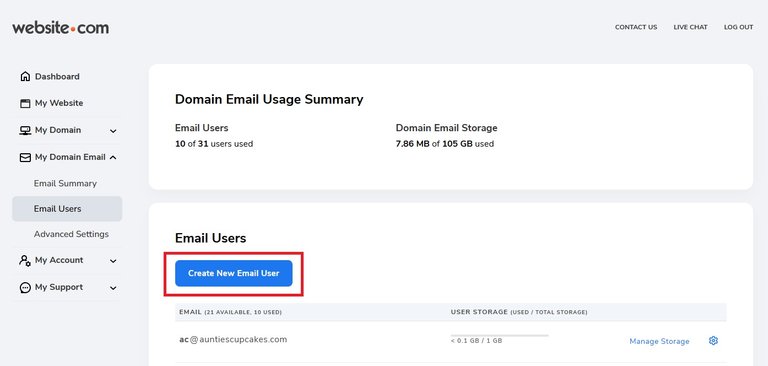The image size is (768, 366).
Task: Click the ac@auntiescupcakes.com email address
Action: point(233,340)
